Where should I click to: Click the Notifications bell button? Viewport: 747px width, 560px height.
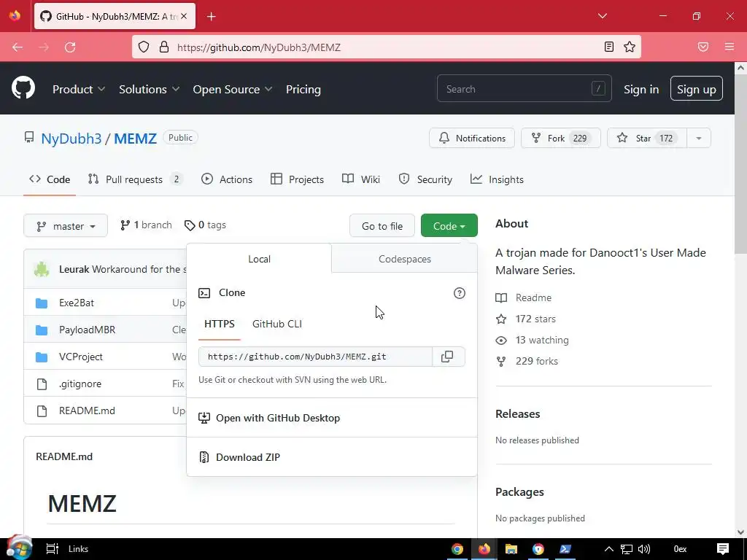click(472, 138)
